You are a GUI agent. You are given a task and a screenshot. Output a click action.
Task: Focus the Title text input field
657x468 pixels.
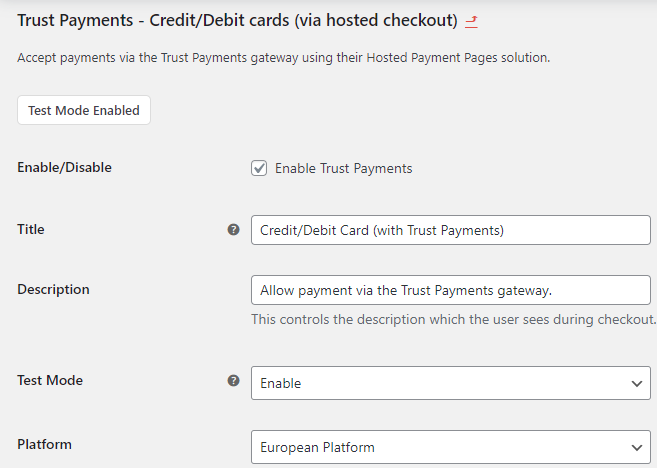point(450,230)
